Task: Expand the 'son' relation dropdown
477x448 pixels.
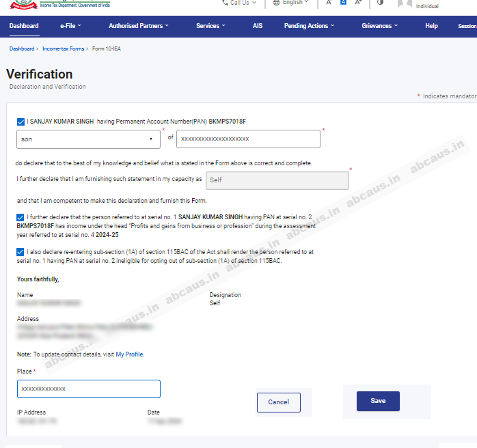Action: [88, 139]
